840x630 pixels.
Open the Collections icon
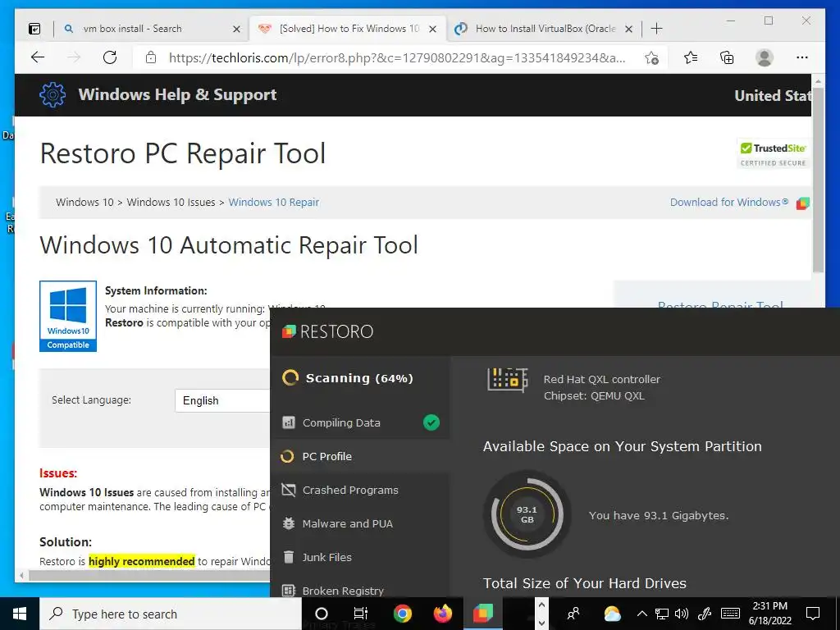727,57
